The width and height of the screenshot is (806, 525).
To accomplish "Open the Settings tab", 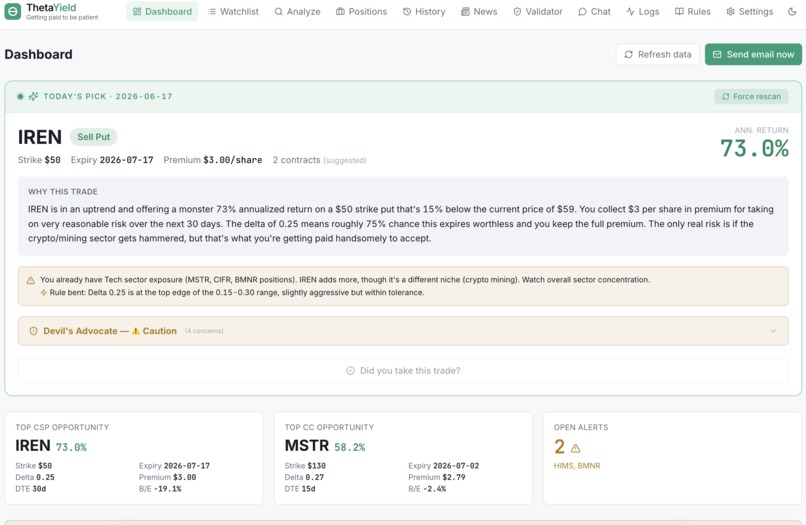I will [x=749, y=11].
